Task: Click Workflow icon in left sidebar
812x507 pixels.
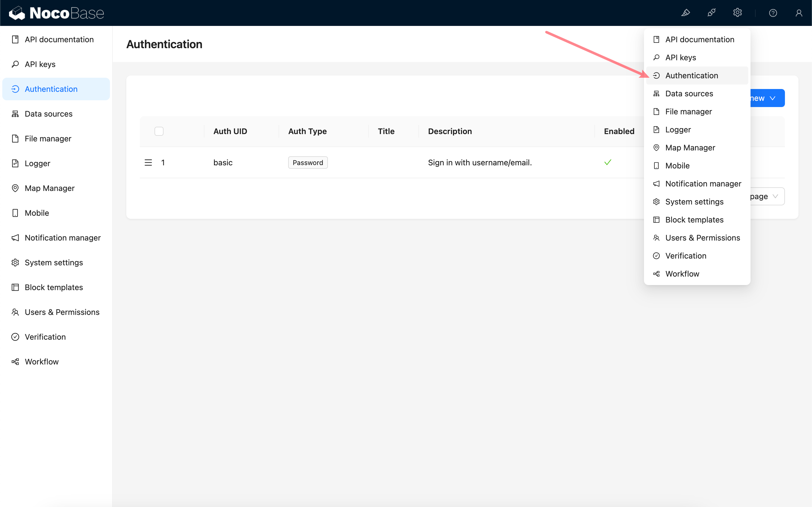Action: click(15, 361)
